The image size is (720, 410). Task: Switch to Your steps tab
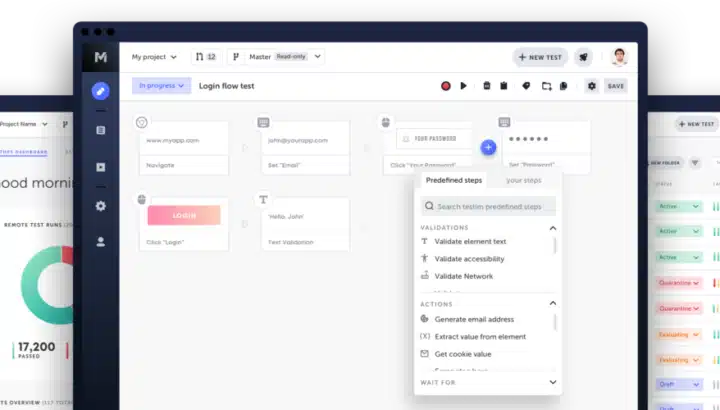click(x=523, y=180)
